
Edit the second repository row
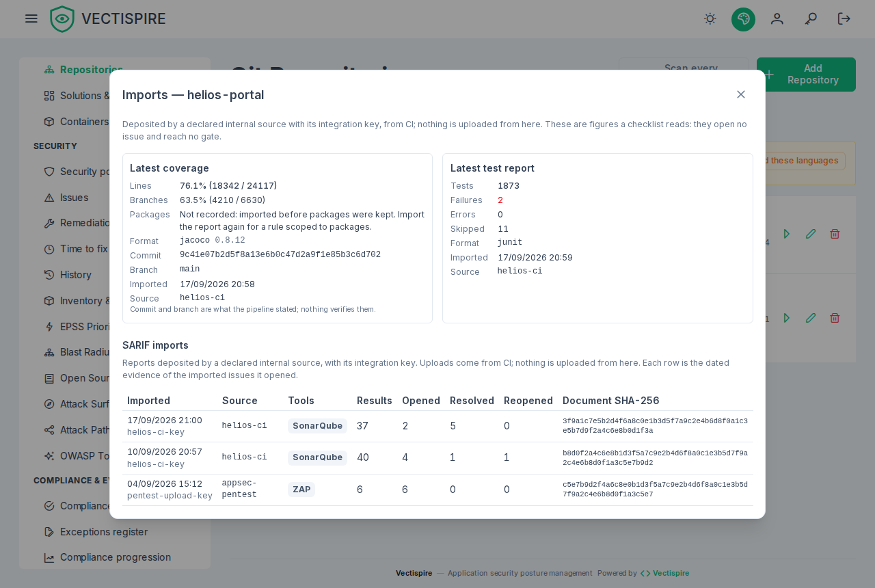[x=811, y=318]
